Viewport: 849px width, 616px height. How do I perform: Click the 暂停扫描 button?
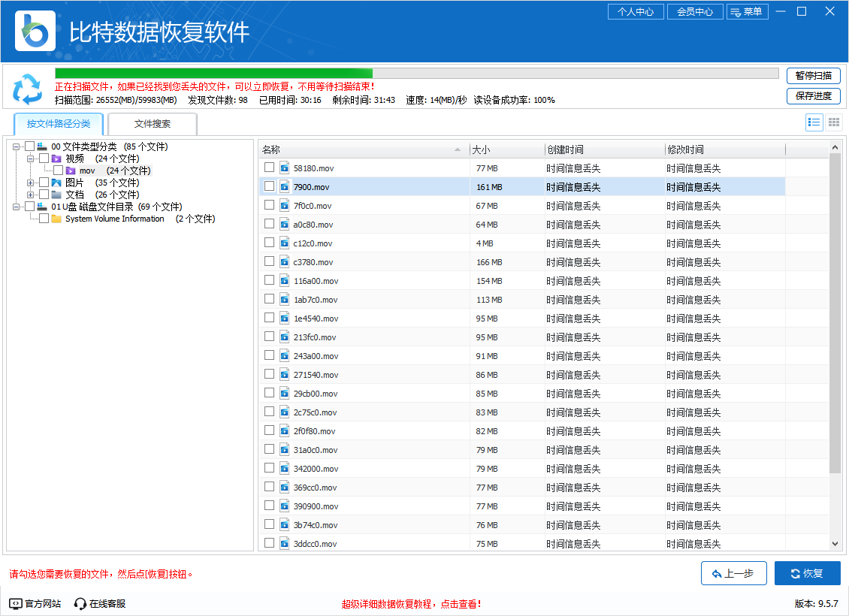pyautogui.click(x=813, y=76)
